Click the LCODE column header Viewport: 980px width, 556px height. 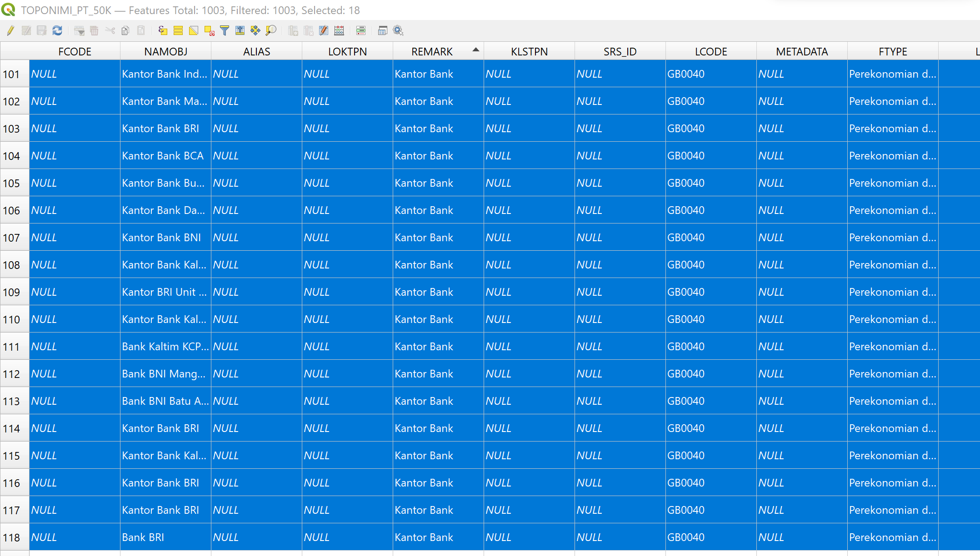tap(711, 52)
